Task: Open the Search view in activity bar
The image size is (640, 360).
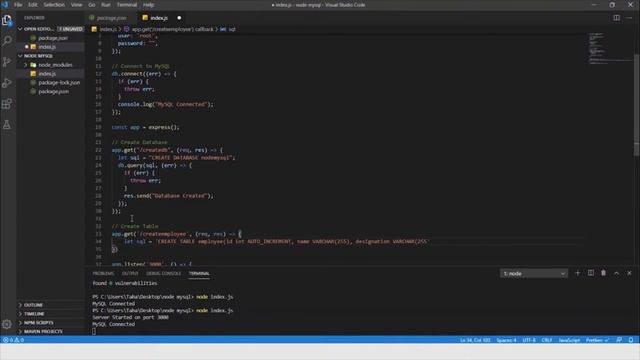Action: pyautogui.click(x=7, y=41)
